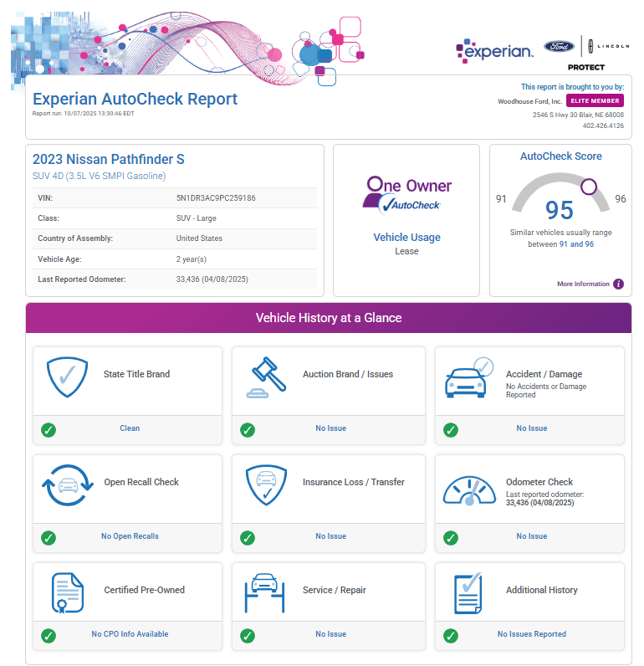Click the Experian logo in header
The image size is (644, 666).
(494, 52)
